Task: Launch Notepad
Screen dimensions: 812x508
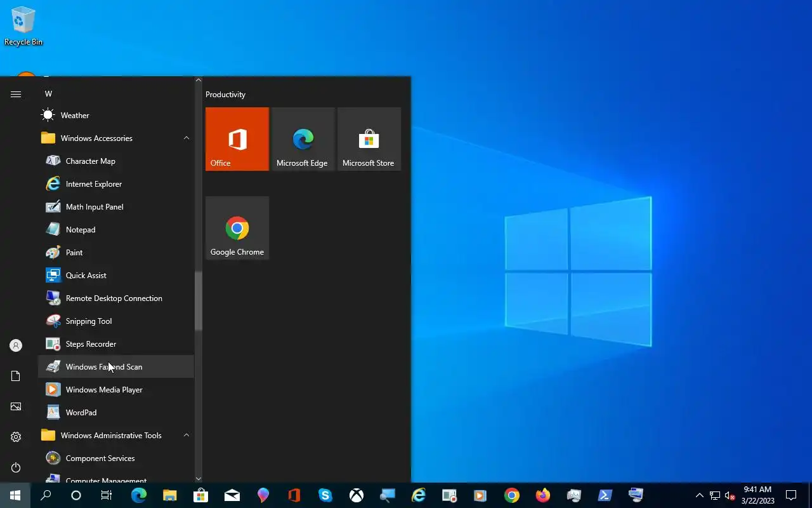Action: (116, 230)
